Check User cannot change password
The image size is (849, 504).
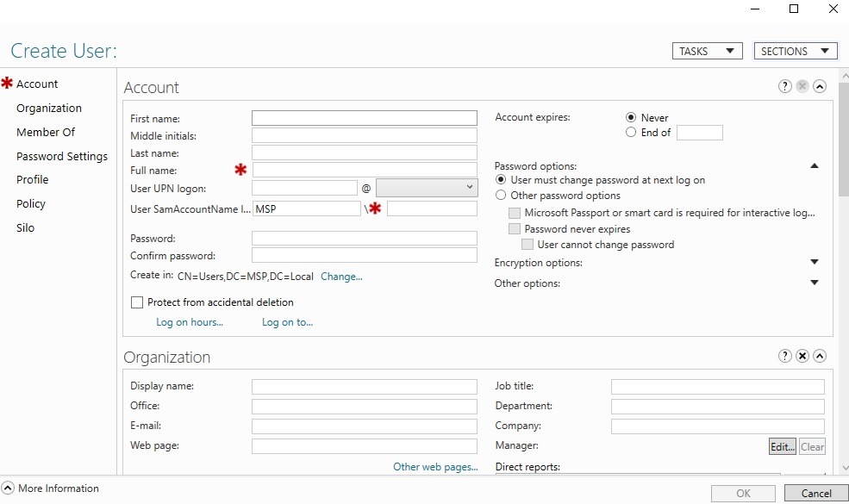coord(525,245)
